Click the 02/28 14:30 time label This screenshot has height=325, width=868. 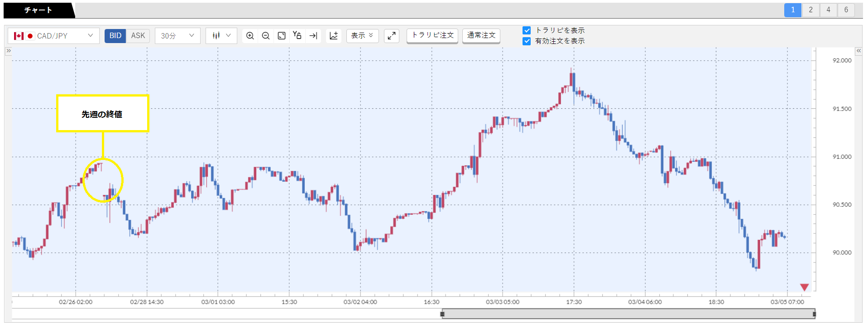tap(147, 302)
